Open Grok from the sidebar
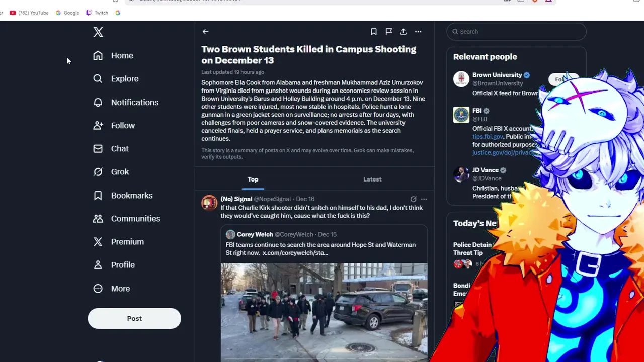 (120, 172)
